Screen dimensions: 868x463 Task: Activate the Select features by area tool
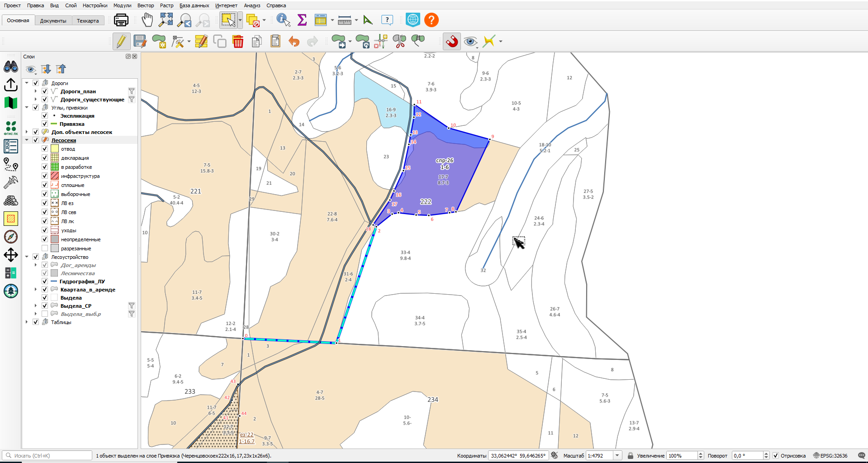(228, 20)
